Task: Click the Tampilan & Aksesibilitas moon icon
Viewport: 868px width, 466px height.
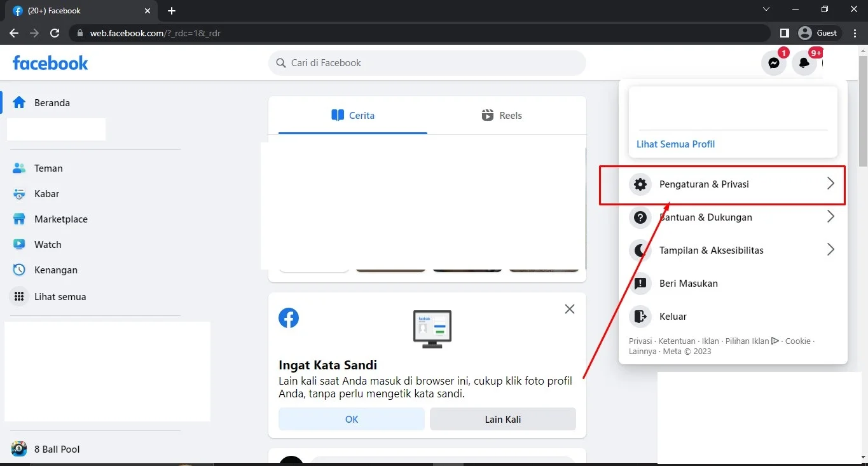Action: point(640,250)
